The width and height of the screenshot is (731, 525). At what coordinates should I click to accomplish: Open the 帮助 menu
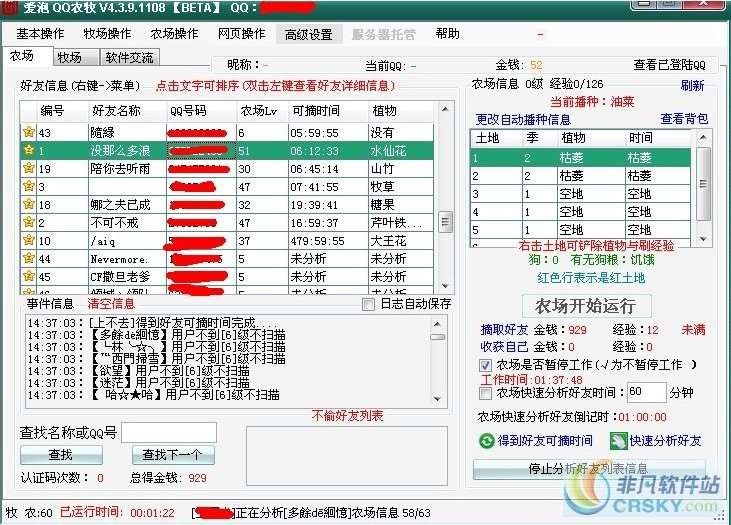pyautogui.click(x=448, y=34)
